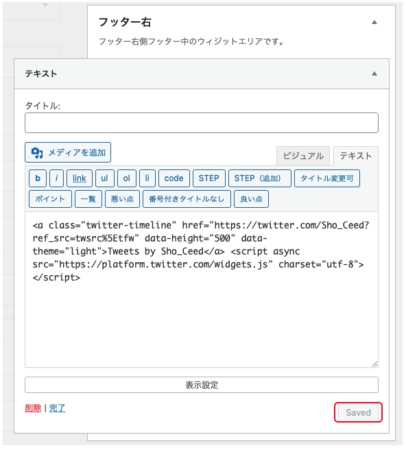Click the タイトル変更可 quicktag button
This screenshot has width=406, height=450.
pyautogui.click(x=327, y=178)
